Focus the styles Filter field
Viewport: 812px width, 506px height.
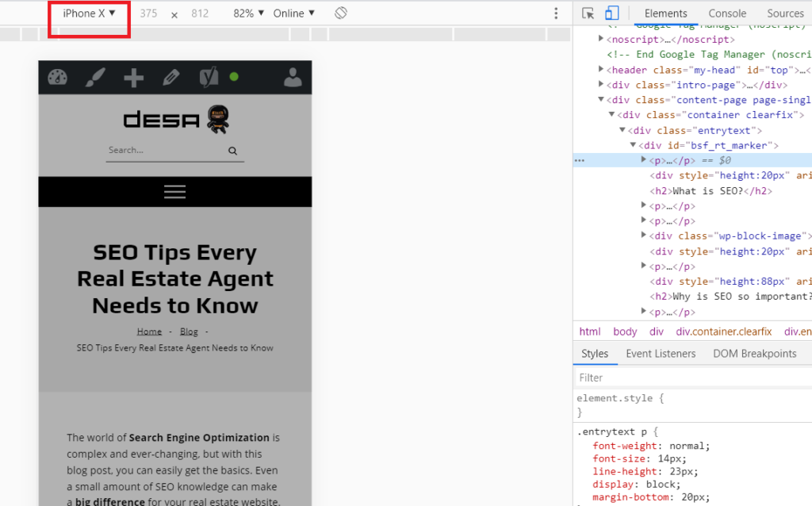click(x=693, y=378)
